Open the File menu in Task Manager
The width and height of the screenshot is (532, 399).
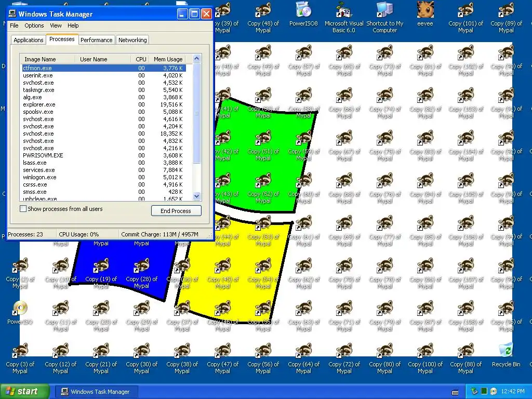pos(14,25)
